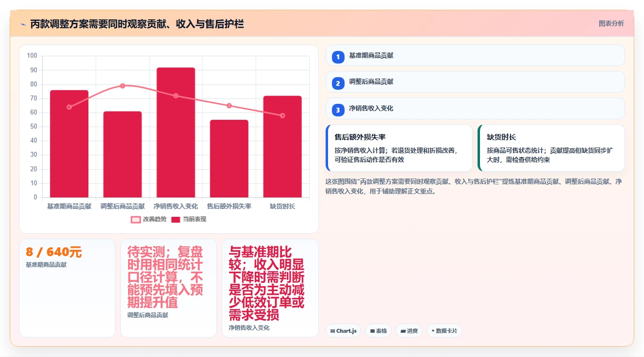This screenshot has width=644, height=357.
Task: Click the 调整后商品贡献 bar in the chart
Action: pyautogui.click(x=122, y=155)
